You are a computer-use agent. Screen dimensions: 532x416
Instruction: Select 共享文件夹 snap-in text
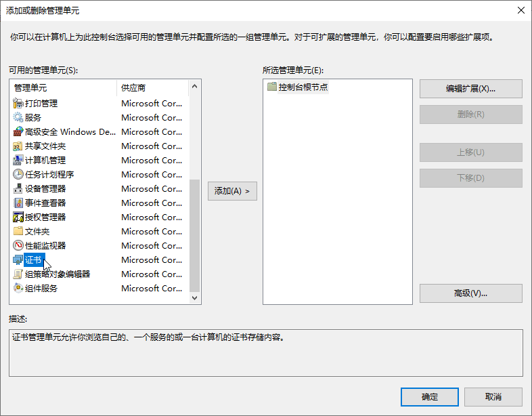45,146
